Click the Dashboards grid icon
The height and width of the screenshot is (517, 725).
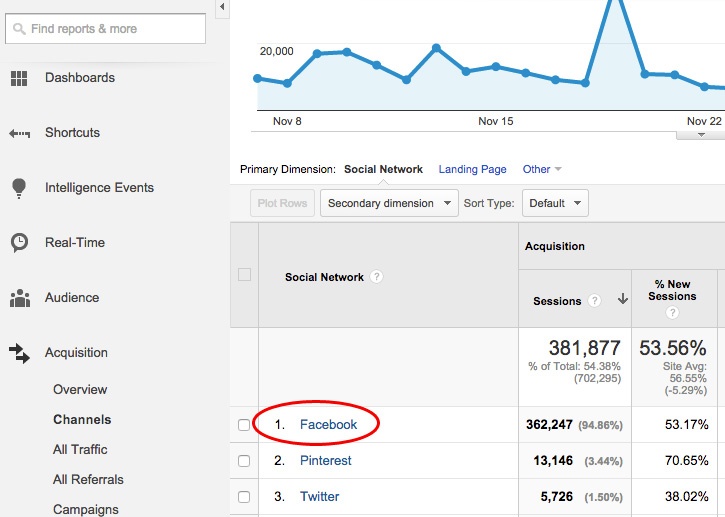tap(19, 78)
